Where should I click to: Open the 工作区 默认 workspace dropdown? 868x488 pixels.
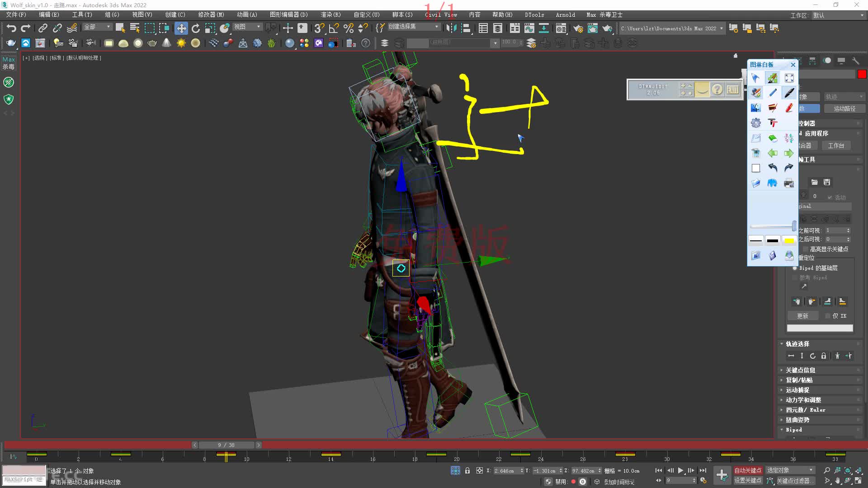pos(839,15)
